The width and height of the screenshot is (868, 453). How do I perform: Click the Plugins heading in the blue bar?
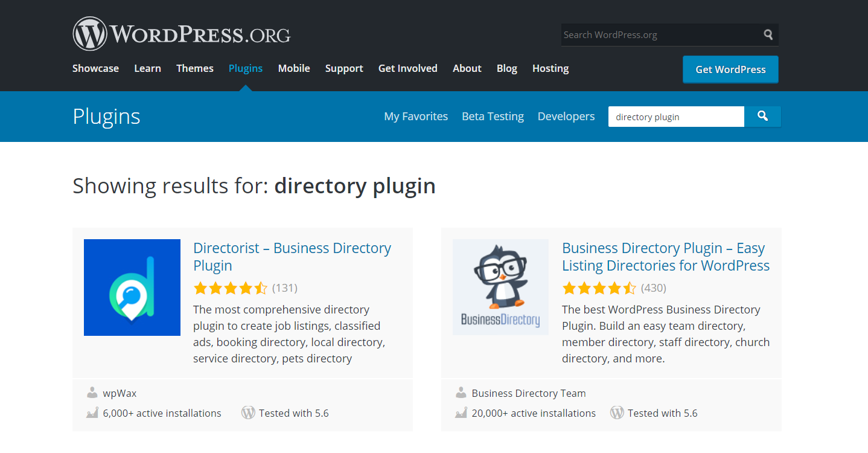[106, 116]
